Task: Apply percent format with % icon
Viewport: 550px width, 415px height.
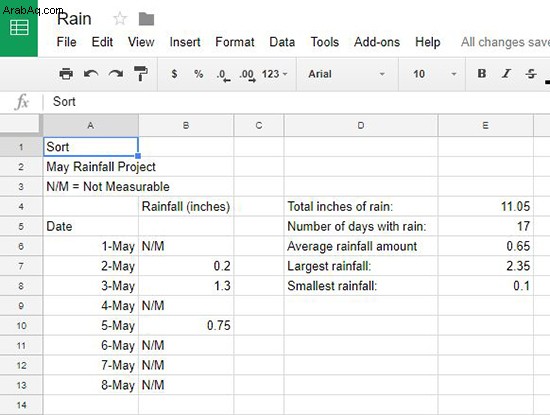Action: click(199, 74)
